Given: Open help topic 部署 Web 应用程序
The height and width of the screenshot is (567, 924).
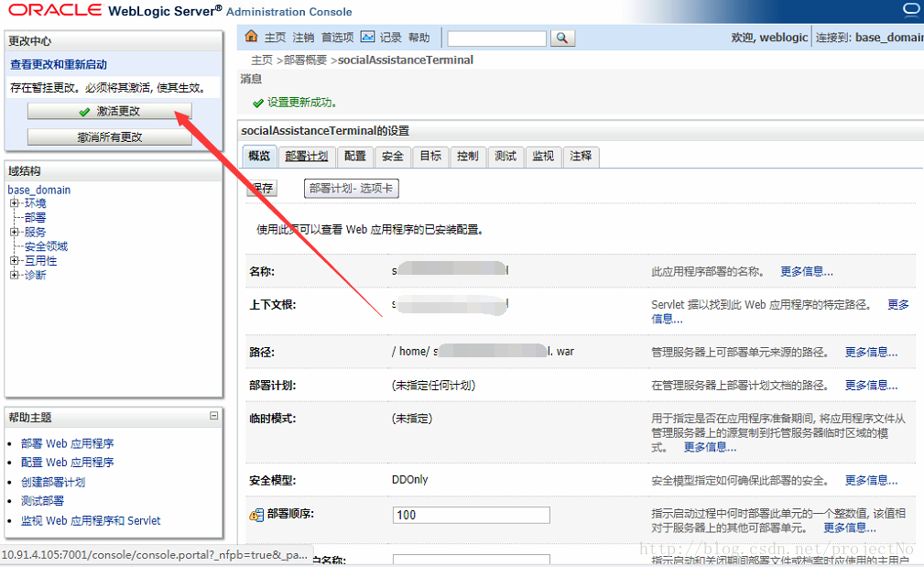Looking at the screenshot, I should (67, 444).
